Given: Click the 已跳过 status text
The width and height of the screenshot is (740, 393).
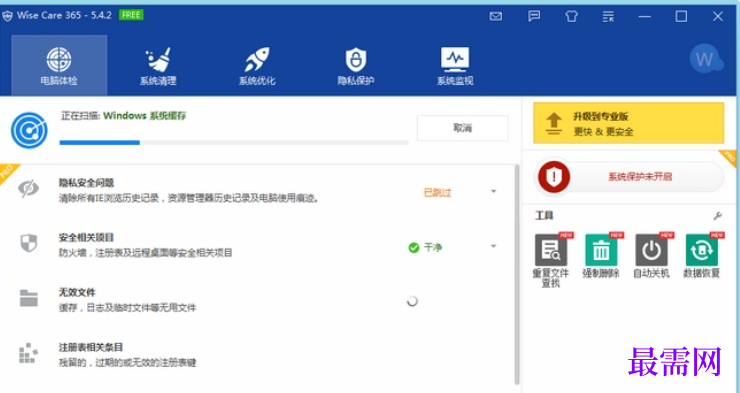Looking at the screenshot, I should click(437, 192).
